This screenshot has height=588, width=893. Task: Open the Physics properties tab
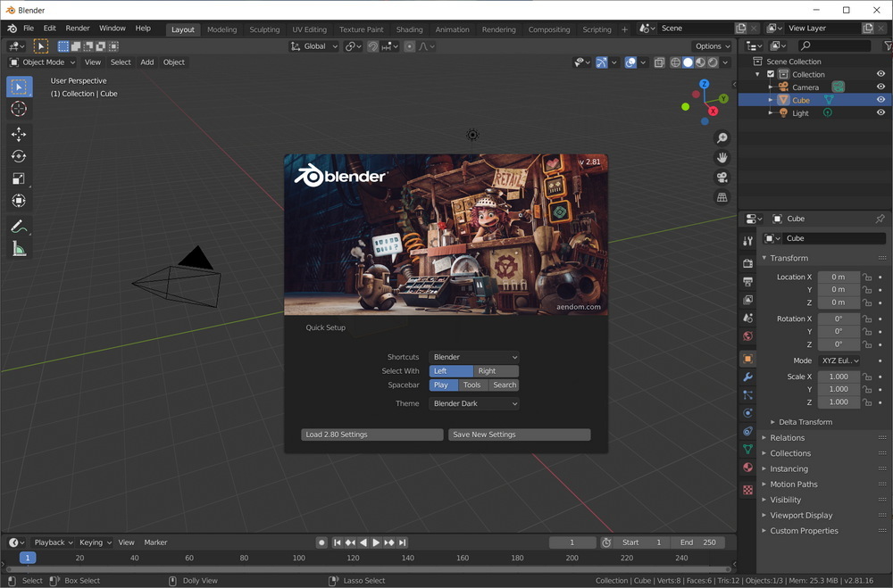pyautogui.click(x=747, y=413)
